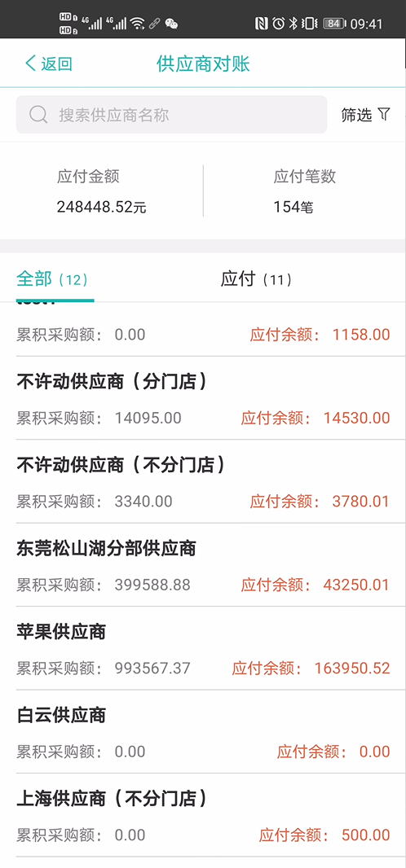
Task: Open the 苹果供应商 supplier row
Action: click(x=203, y=649)
